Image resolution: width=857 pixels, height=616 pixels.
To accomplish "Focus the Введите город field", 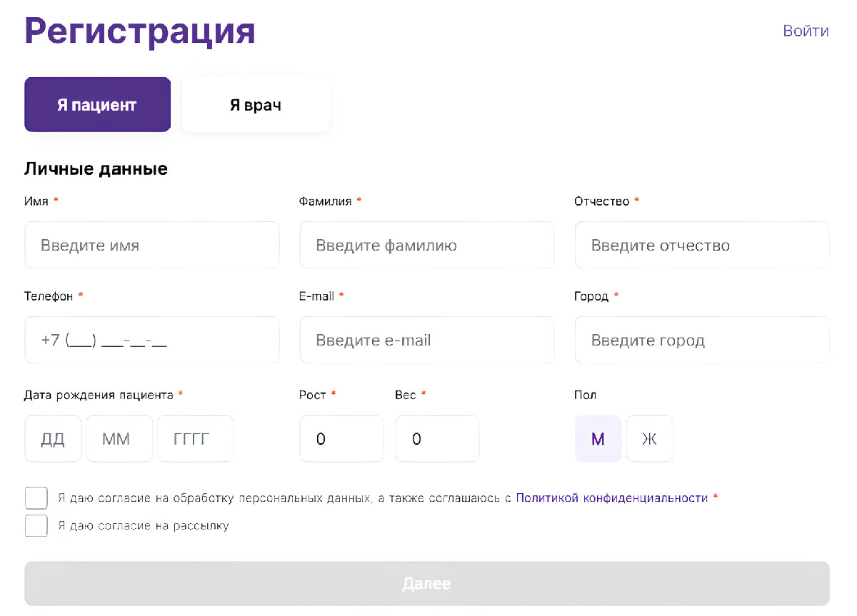I will pyautogui.click(x=701, y=340).
